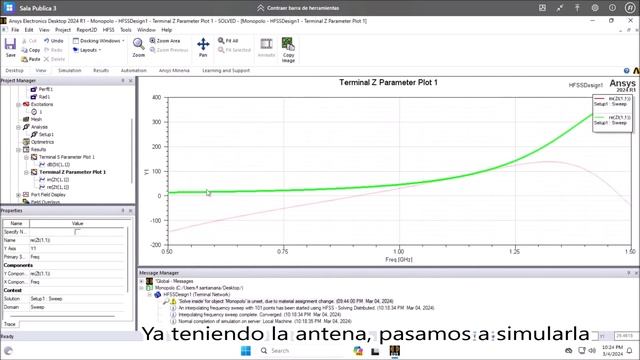Viewport: 640px width, 360px height.
Task: Switch to Learning and Support tab
Action: (226, 71)
